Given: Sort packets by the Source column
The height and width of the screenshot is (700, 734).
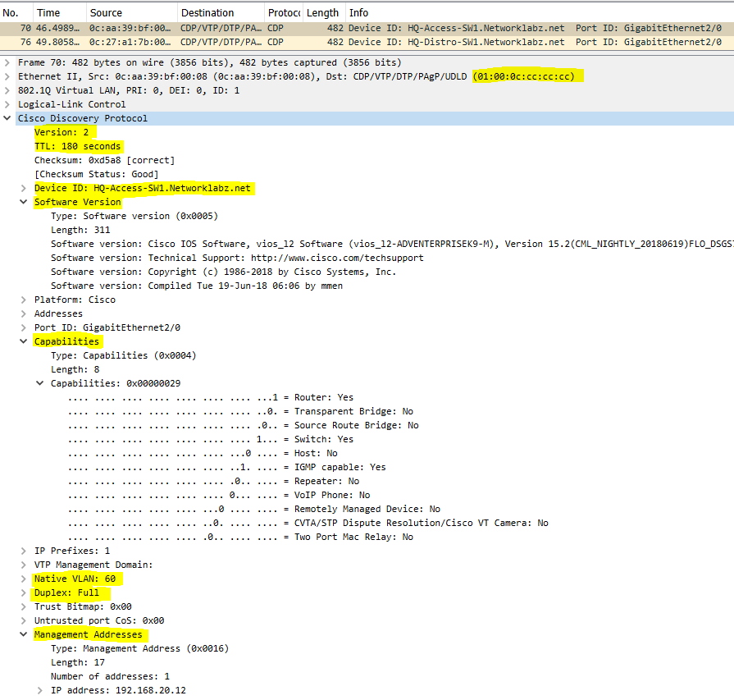Looking at the screenshot, I should 132,12.
